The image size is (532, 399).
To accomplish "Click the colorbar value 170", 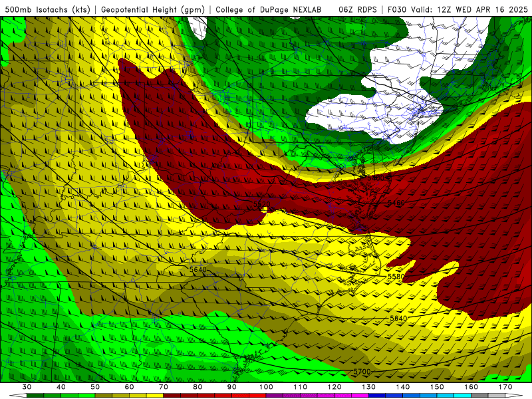I will coord(505,387).
